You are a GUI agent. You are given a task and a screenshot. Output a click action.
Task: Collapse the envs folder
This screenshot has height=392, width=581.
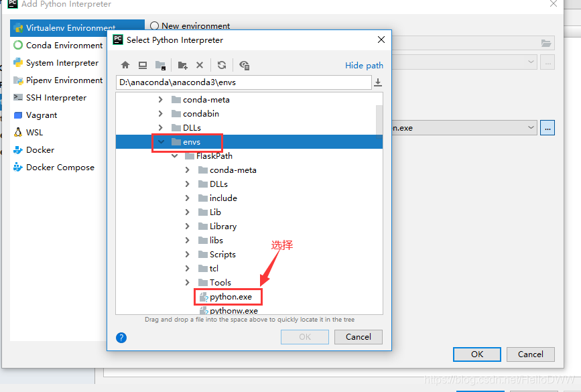click(161, 142)
